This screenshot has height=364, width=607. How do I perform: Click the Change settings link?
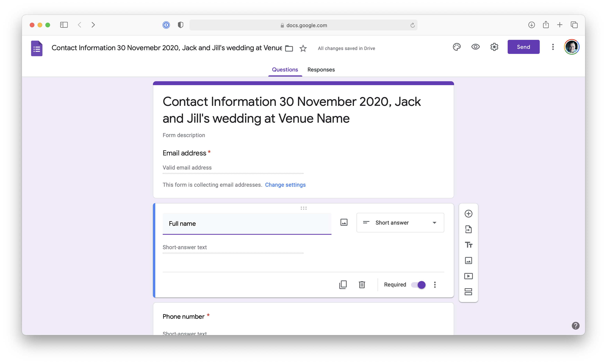point(285,185)
